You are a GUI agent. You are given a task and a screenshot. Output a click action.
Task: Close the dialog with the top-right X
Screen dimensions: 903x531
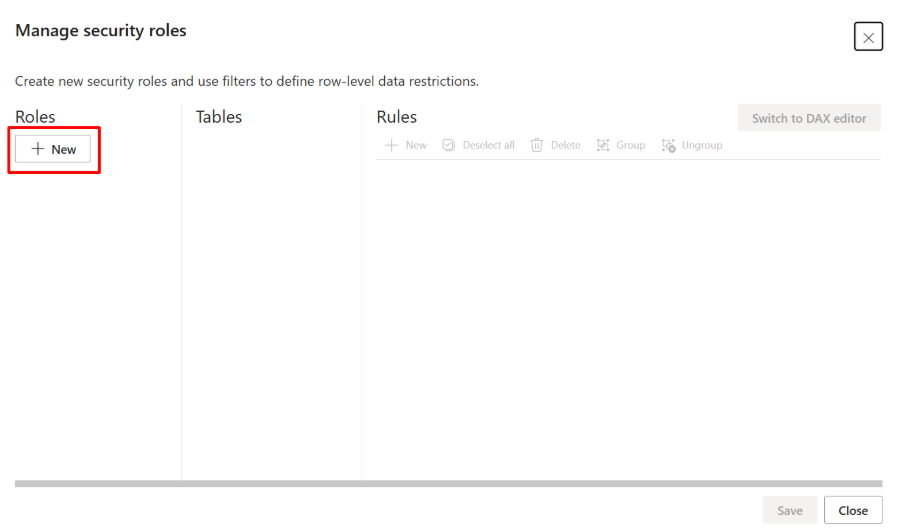[x=868, y=37]
